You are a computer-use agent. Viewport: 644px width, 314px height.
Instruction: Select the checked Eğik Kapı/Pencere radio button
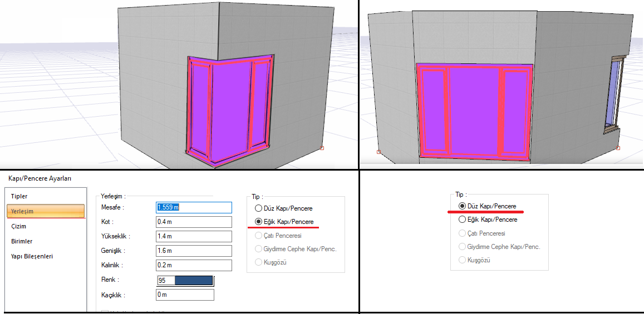[258, 222]
